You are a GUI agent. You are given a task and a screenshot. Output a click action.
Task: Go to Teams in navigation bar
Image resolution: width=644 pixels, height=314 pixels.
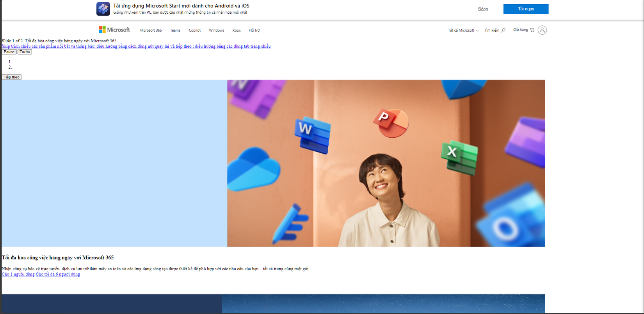click(175, 30)
